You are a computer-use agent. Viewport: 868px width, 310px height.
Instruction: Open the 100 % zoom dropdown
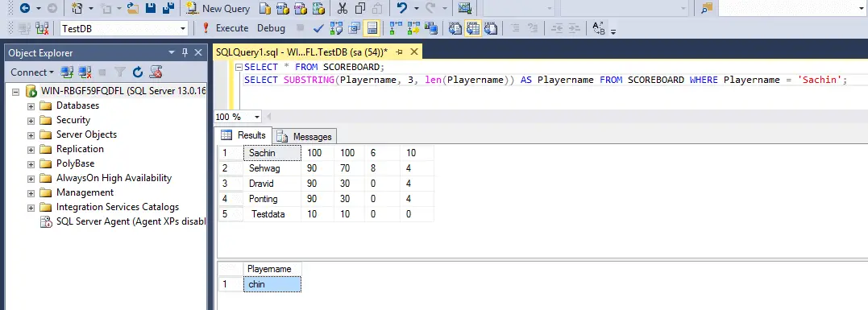256,117
